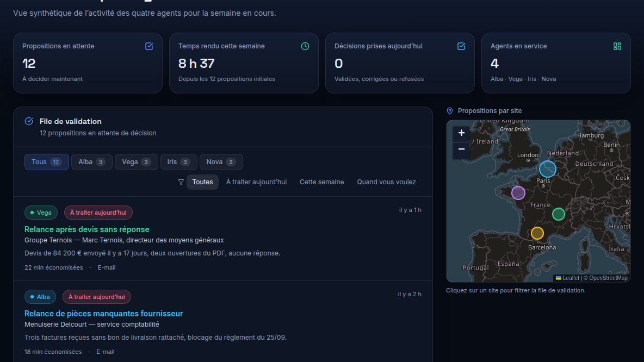Filter by Quand vous voulez urgency
The height and width of the screenshot is (362, 644).
tap(386, 182)
